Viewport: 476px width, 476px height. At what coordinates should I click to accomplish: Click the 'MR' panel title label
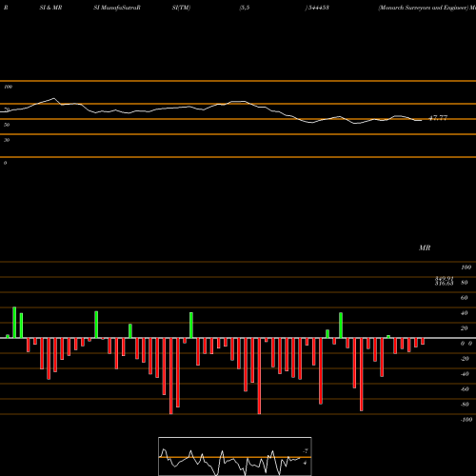tap(425, 248)
